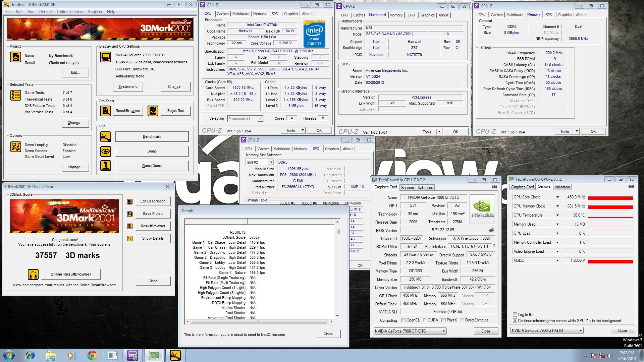
Task: Expand the VDDC sensor dropdown
Action: click(557, 260)
